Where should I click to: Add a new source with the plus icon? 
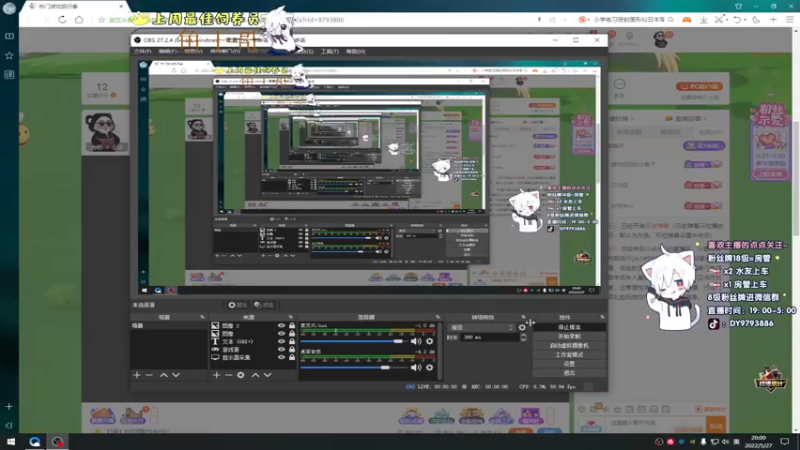click(x=216, y=375)
